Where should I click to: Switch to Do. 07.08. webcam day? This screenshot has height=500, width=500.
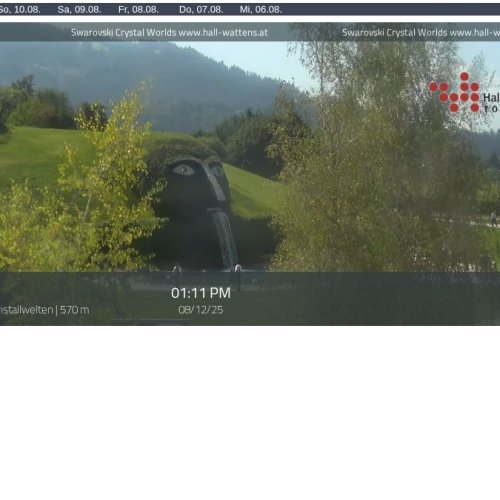[201, 10]
